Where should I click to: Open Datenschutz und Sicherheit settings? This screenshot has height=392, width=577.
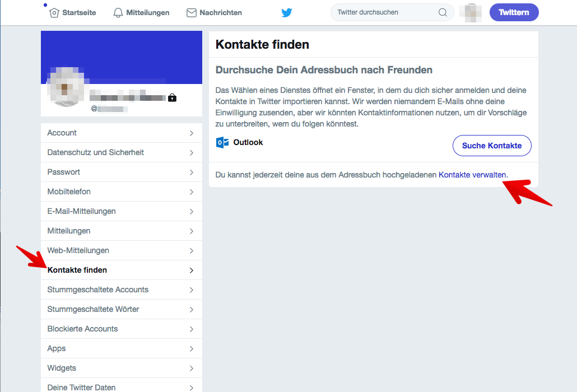click(122, 153)
